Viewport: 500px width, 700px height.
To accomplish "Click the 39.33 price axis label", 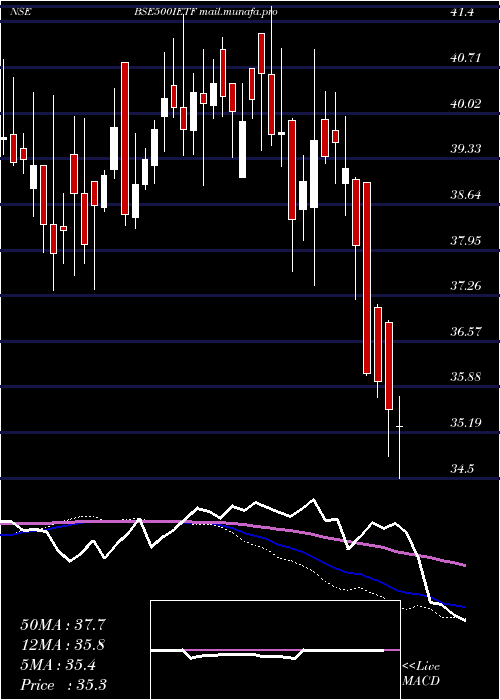I will (x=466, y=149).
